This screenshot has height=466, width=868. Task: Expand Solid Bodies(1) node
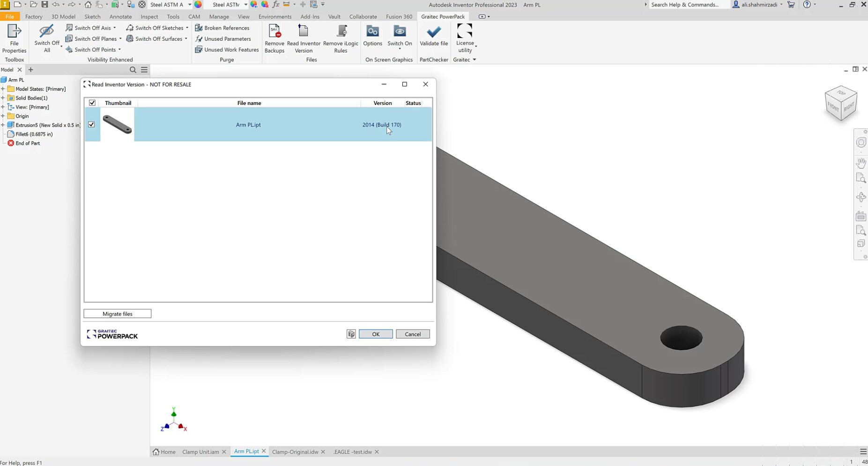3,98
